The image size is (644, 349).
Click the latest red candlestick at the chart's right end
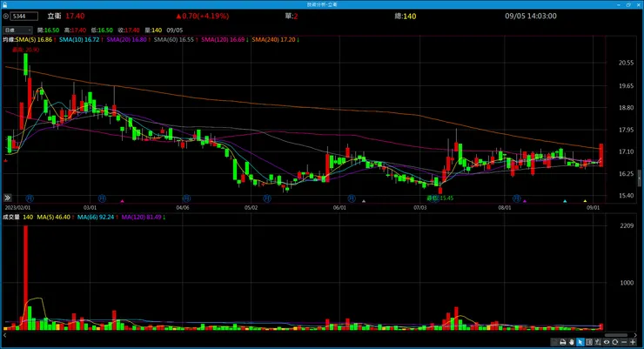click(601, 155)
